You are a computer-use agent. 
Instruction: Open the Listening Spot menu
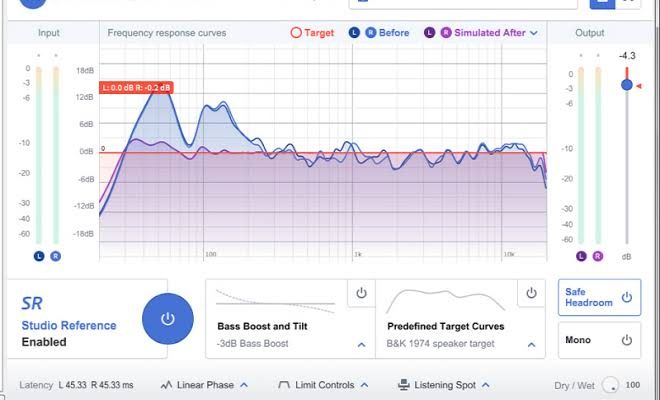(447, 384)
